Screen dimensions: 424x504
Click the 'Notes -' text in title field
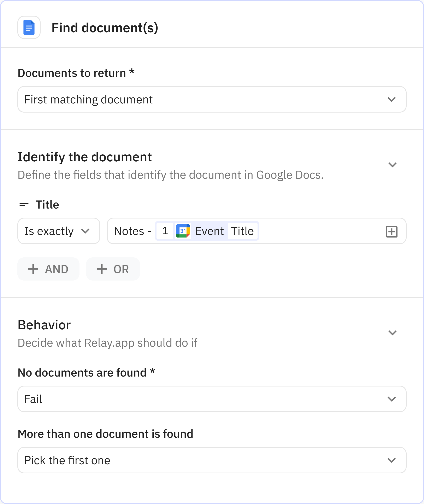pyautogui.click(x=132, y=231)
